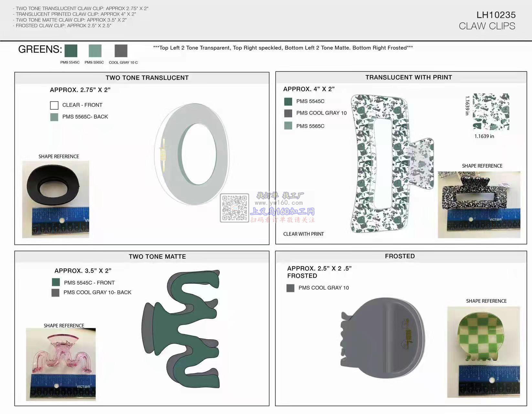Open the leopard print clip reference photo
The width and height of the screenshot is (532, 414).
(479, 204)
